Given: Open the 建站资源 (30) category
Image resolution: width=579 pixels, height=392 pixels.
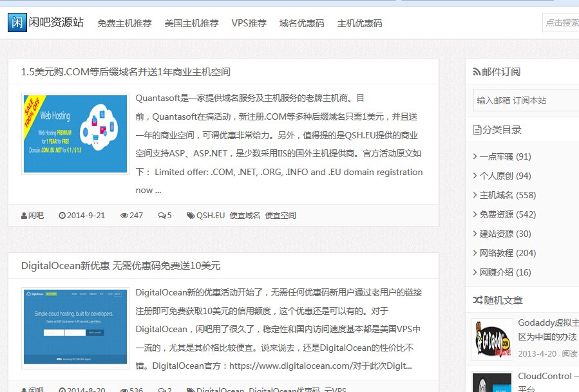Looking at the screenshot, I should coord(505,234).
